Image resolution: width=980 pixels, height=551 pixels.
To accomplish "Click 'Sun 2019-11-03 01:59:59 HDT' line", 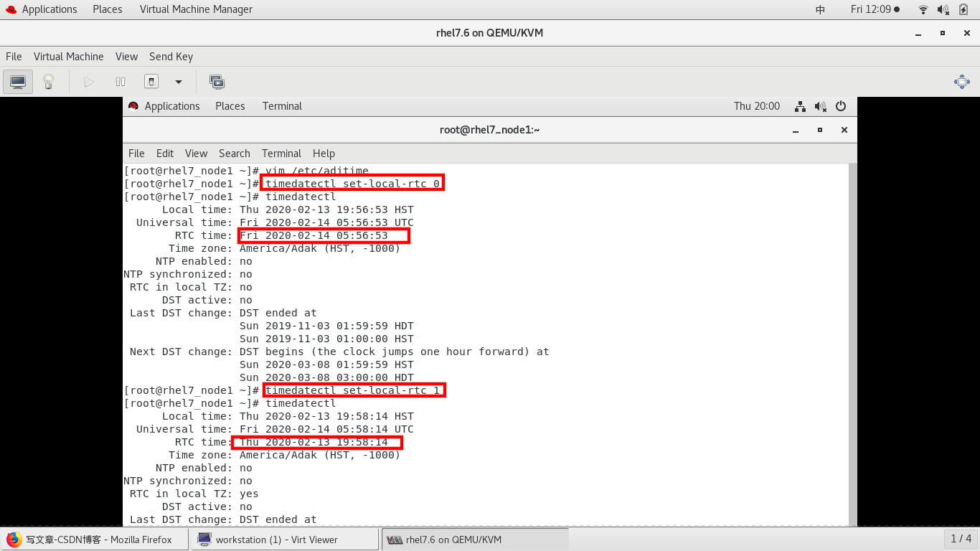I will coord(326,326).
